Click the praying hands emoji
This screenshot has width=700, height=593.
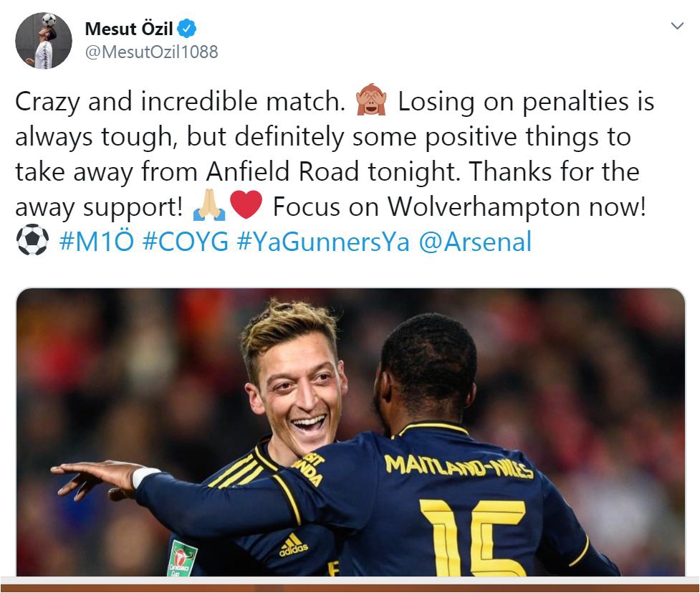tap(209, 204)
